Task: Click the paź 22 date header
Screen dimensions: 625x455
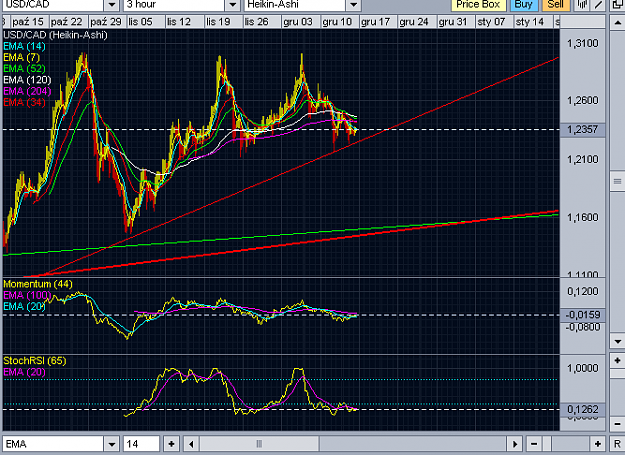Action: pos(67,22)
